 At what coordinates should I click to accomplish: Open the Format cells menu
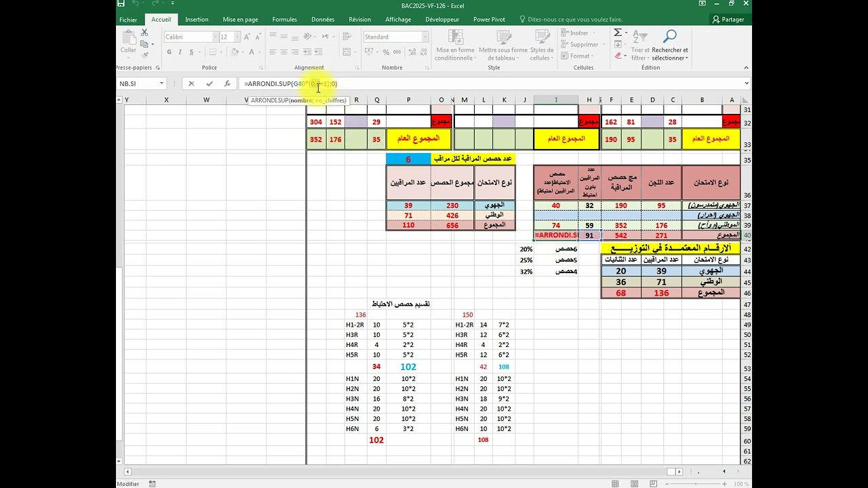(x=576, y=56)
